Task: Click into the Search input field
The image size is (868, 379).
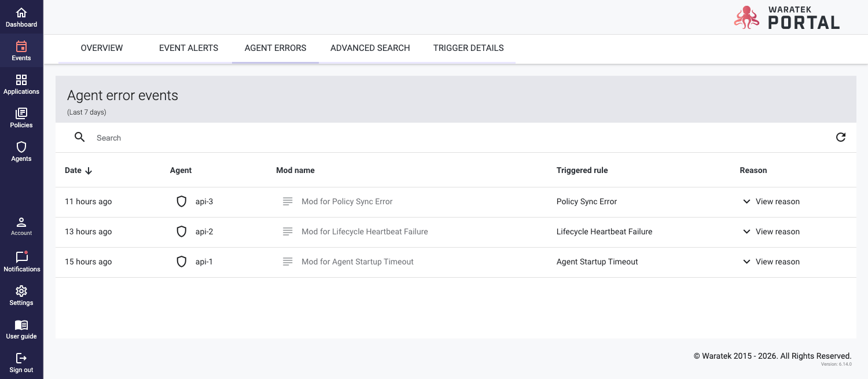Action: point(457,138)
